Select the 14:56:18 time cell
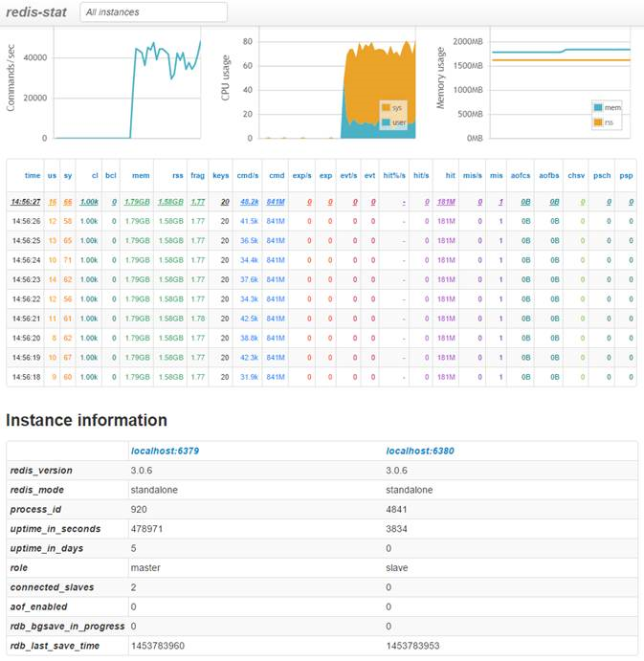644x661 pixels. [x=26, y=377]
